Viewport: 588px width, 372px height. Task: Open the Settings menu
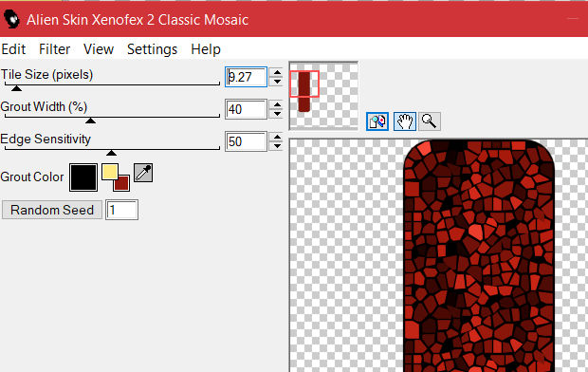click(x=153, y=49)
